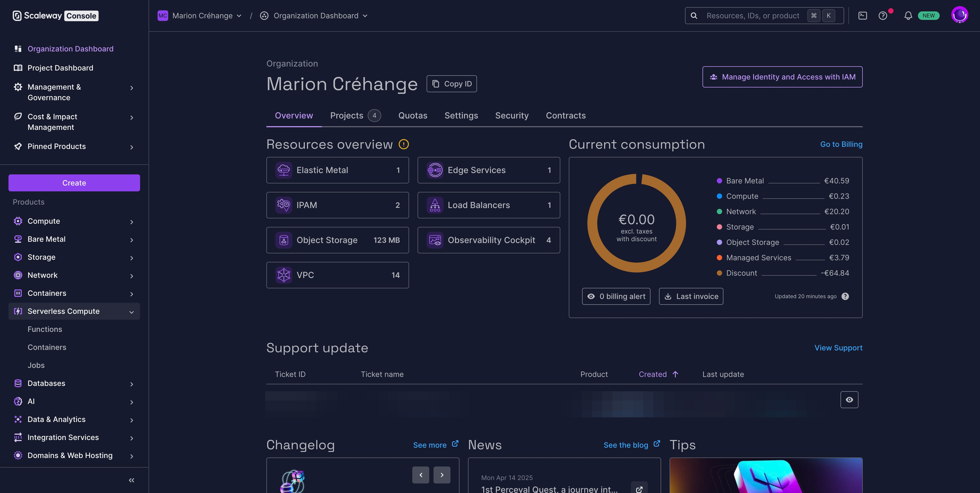980x493 pixels.
Task: Download the Last invoice
Action: [691, 297]
